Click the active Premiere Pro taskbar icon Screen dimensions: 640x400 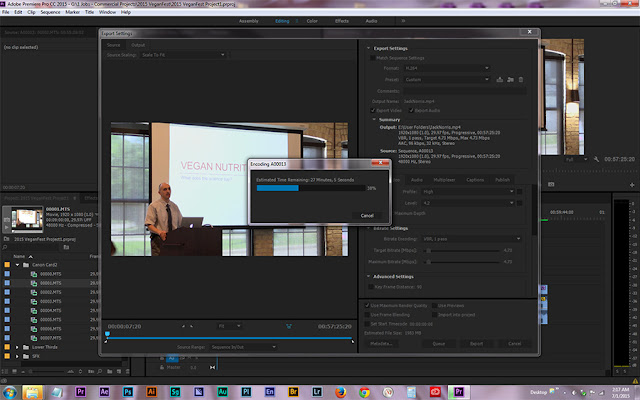point(459,392)
